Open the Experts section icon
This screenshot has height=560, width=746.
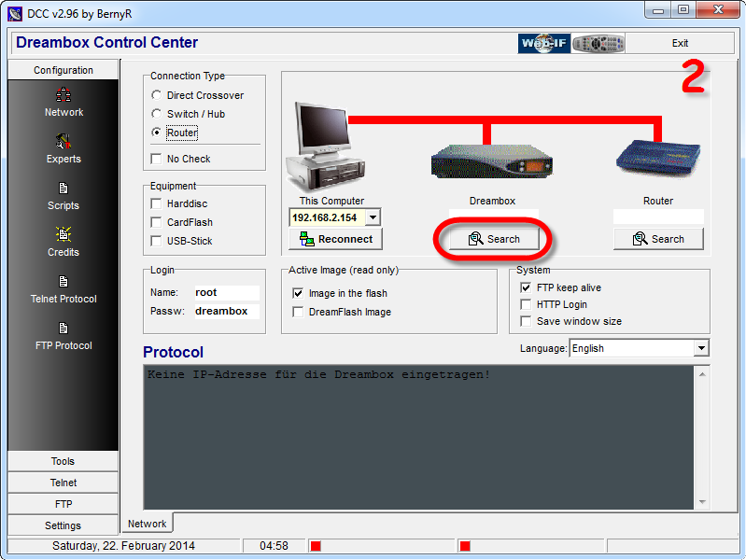63,142
